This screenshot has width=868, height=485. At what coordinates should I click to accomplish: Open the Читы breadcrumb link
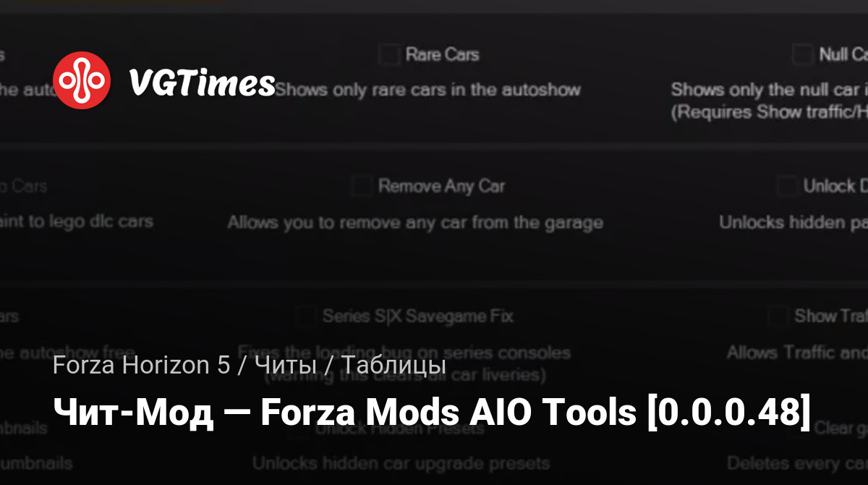point(285,366)
